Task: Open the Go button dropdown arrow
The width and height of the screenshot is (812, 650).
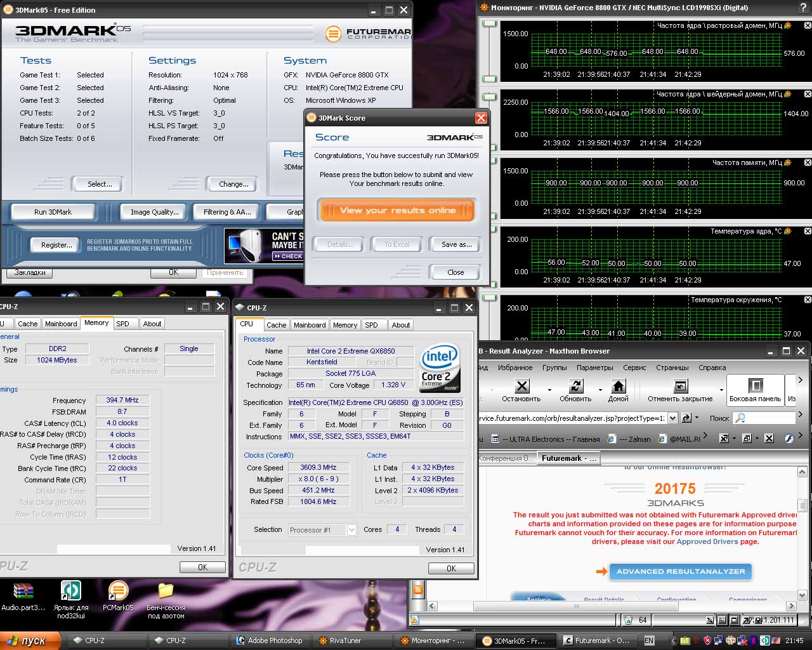Action: tap(697, 418)
